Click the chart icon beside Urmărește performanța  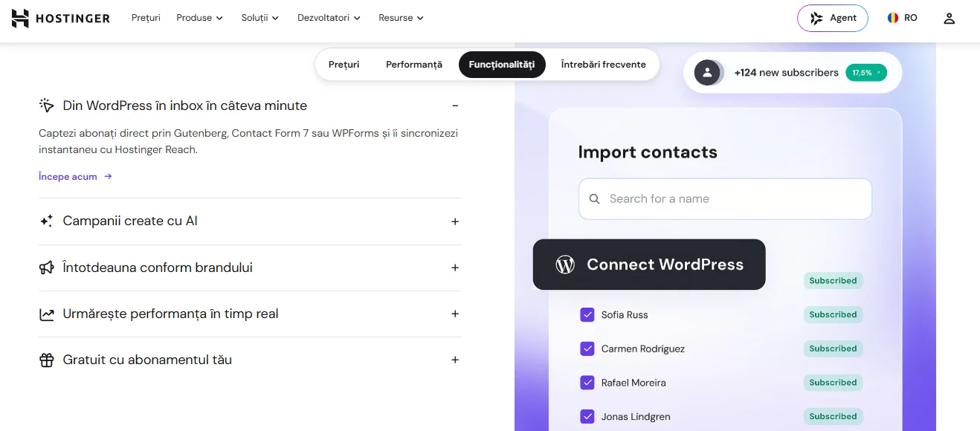coord(46,314)
